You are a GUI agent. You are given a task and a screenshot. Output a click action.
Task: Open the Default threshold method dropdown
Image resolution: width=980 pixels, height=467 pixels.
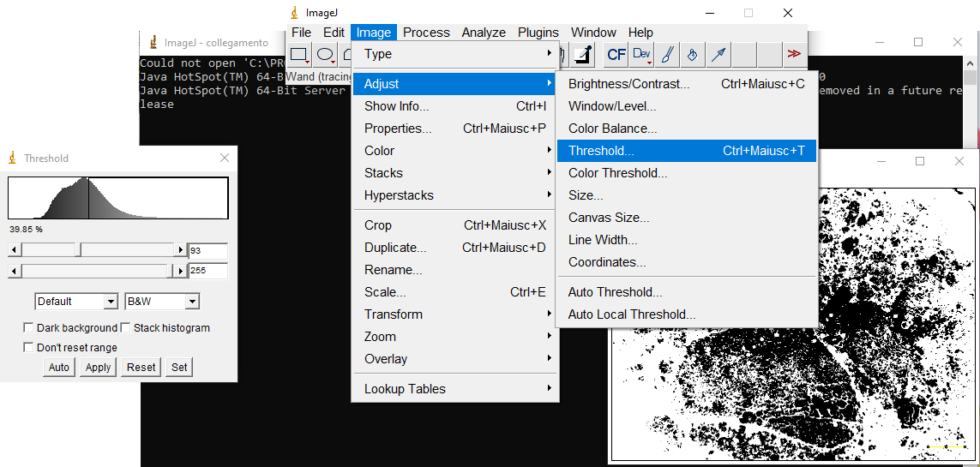76,302
